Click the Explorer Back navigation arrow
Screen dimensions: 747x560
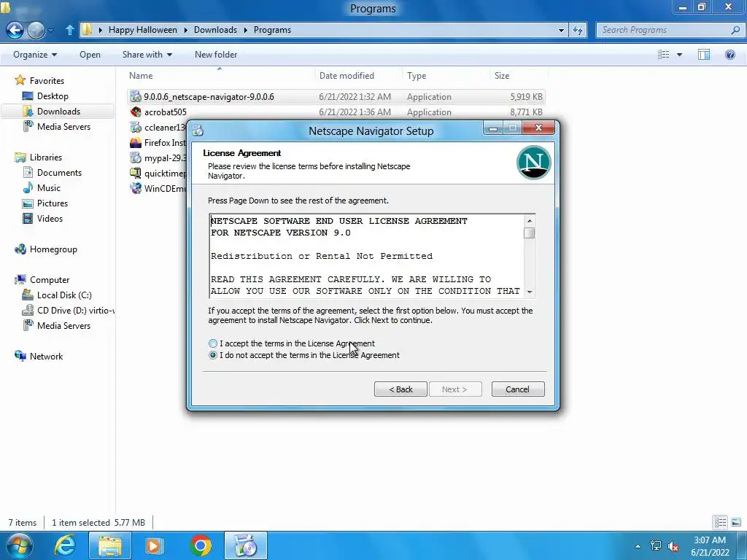(x=15, y=30)
